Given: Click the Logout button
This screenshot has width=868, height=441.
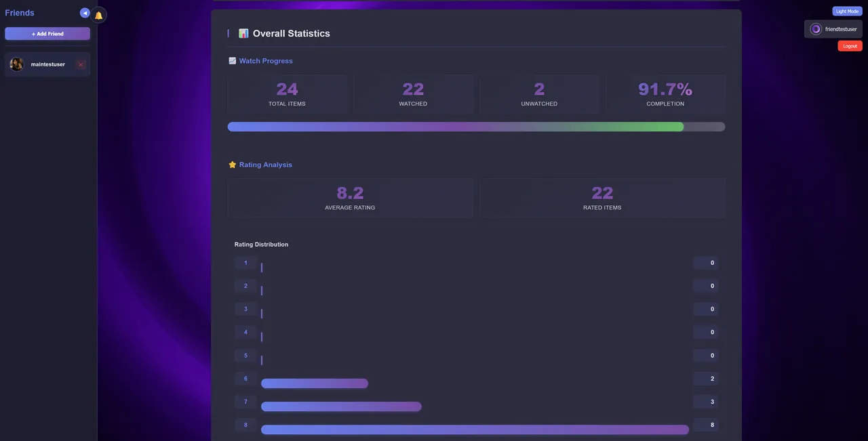Looking at the screenshot, I should pyautogui.click(x=850, y=46).
